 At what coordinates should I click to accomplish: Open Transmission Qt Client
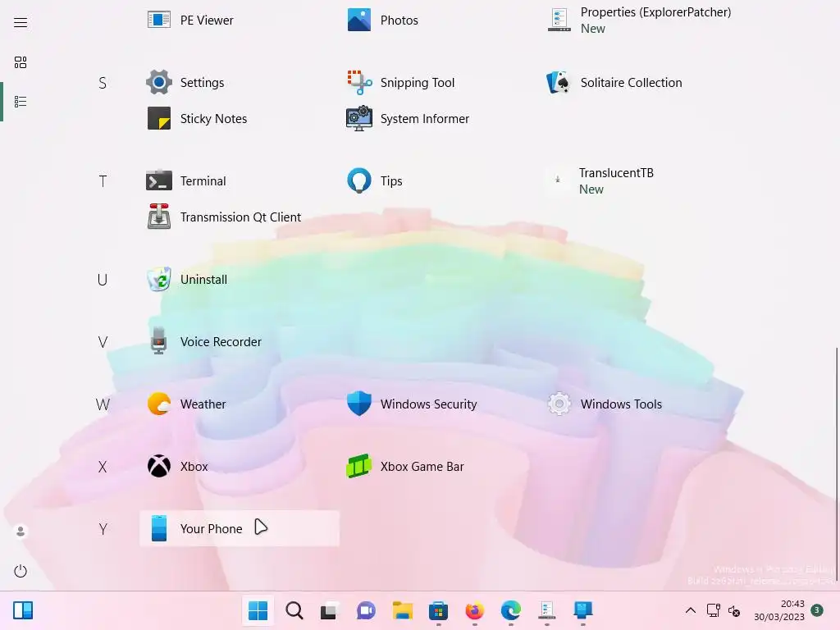pos(240,217)
